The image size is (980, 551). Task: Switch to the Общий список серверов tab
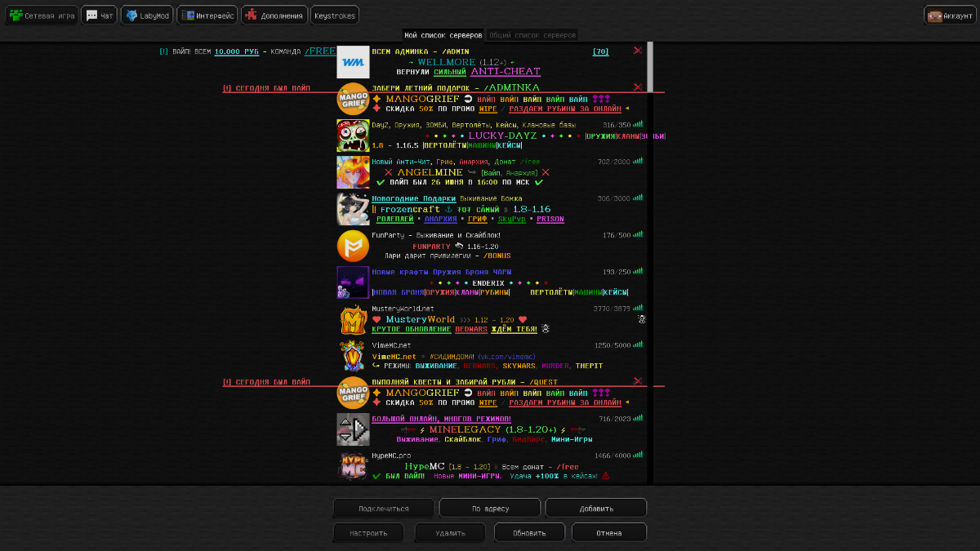532,35
